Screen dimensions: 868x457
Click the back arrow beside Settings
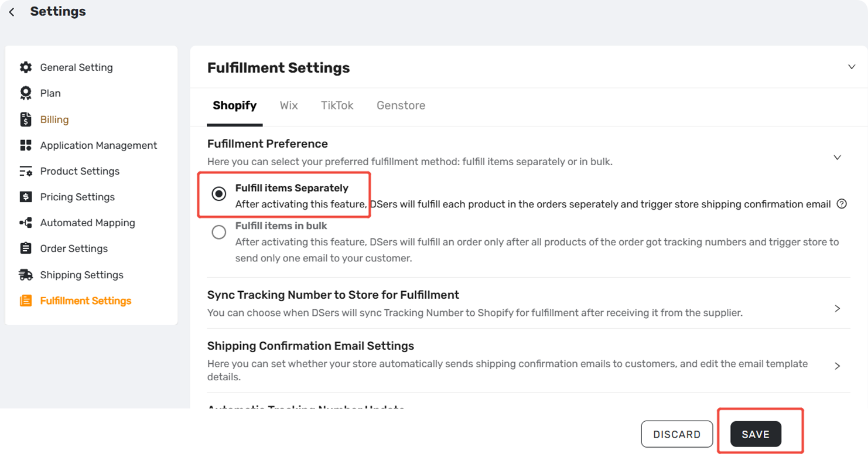point(12,12)
